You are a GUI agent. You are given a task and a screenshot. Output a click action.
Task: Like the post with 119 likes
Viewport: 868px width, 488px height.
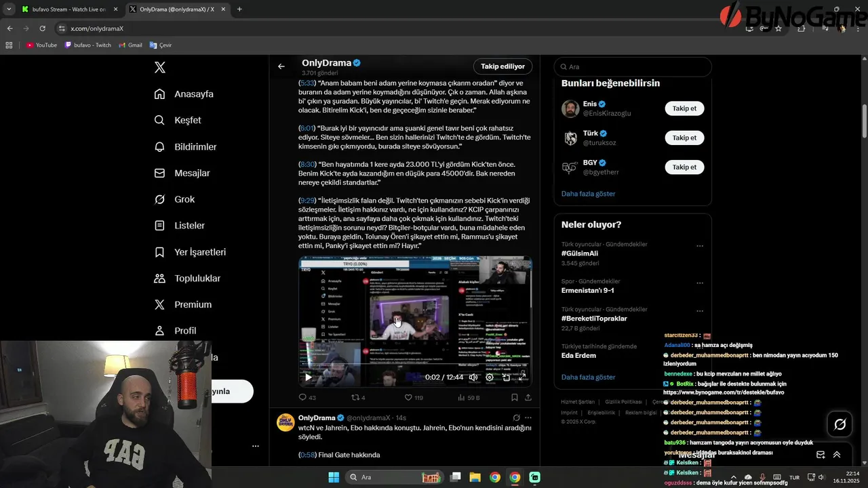pyautogui.click(x=409, y=398)
